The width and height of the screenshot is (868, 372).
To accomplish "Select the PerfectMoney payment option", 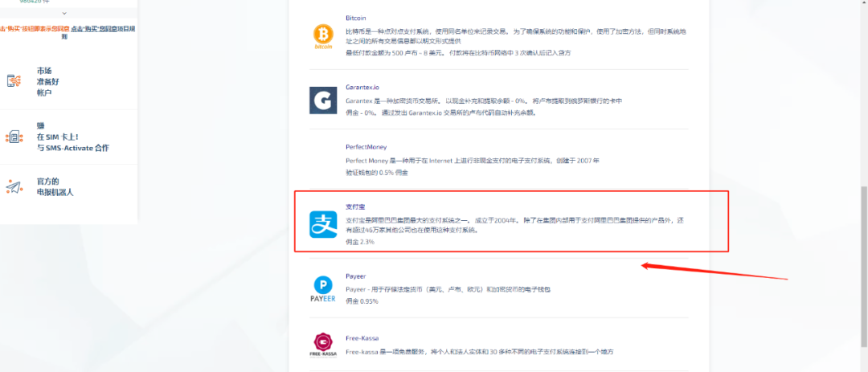I will coord(366,147).
